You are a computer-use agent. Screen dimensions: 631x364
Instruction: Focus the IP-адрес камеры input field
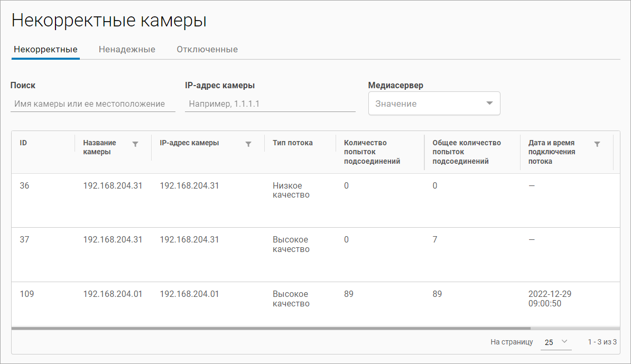pos(270,104)
